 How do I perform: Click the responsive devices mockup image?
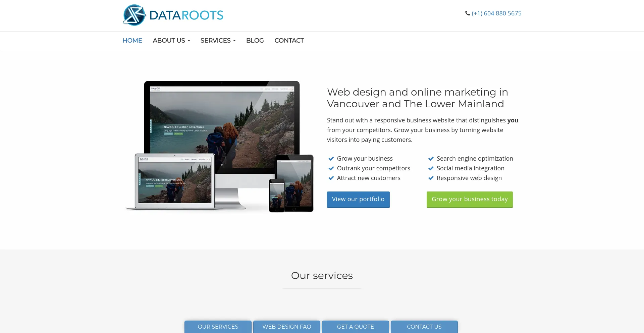[x=219, y=147]
